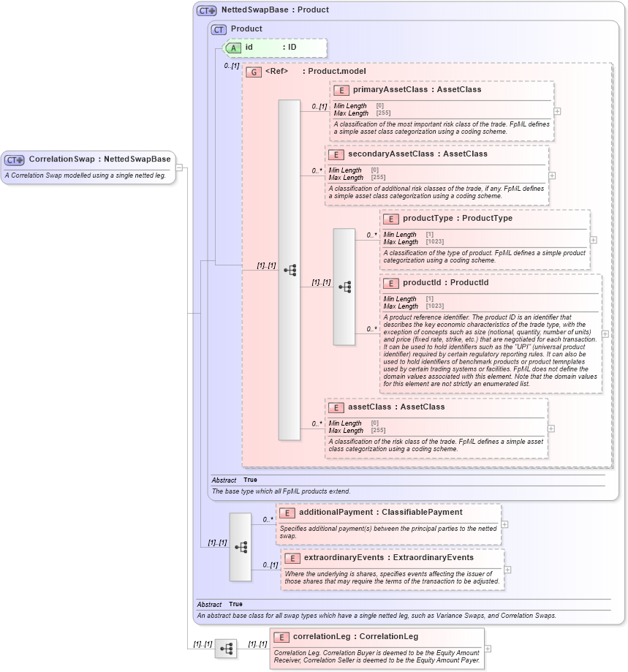
Task: Click the G icon on the <Ref> group
Action: coord(254,72)
